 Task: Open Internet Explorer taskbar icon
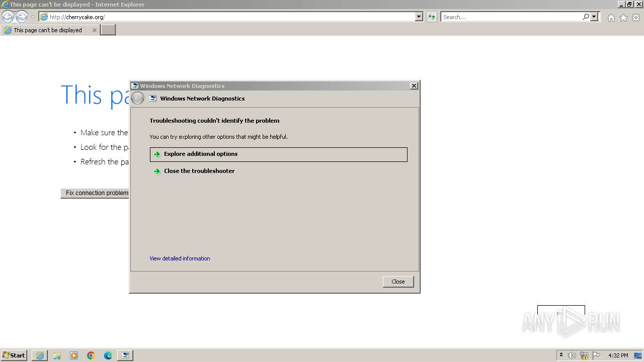click(x=40, y=355)
